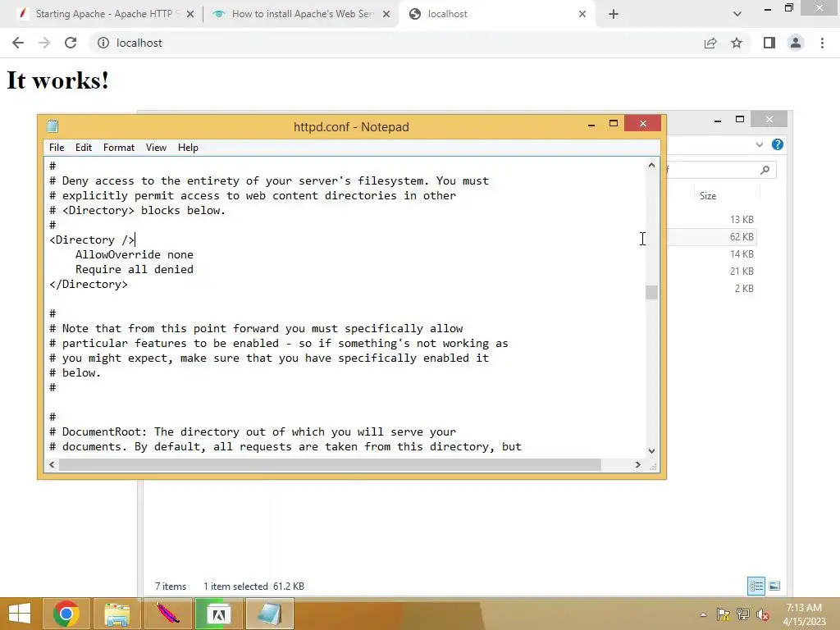Open Notepad Help menu

188,148
